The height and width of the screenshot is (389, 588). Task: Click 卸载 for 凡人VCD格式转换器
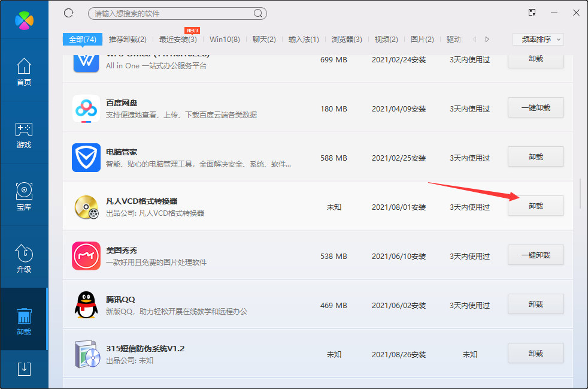click(536, 206)
